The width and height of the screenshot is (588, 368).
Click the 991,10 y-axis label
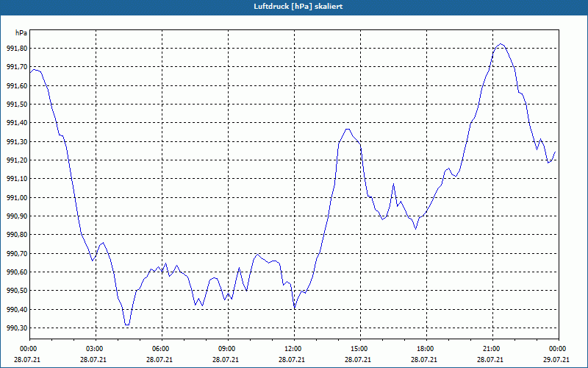click(x=17, y=179)
